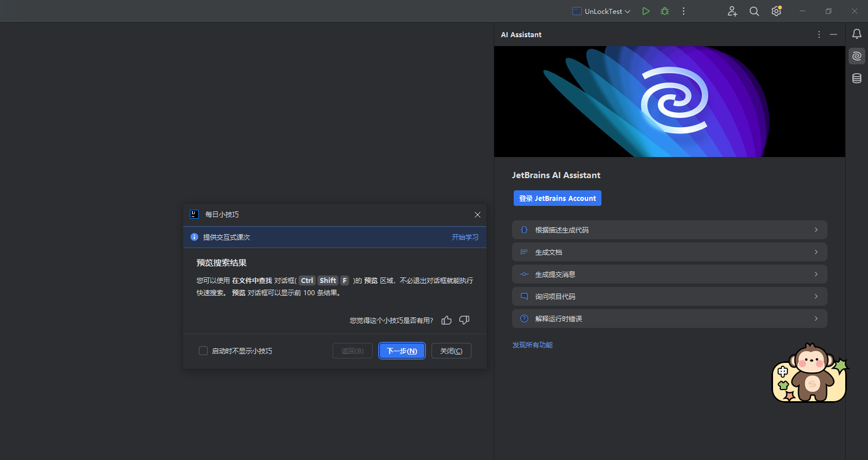The image size is (868, 460).
Task: Click the chat icon for 询问项目代码
Action: pos(524,296)
